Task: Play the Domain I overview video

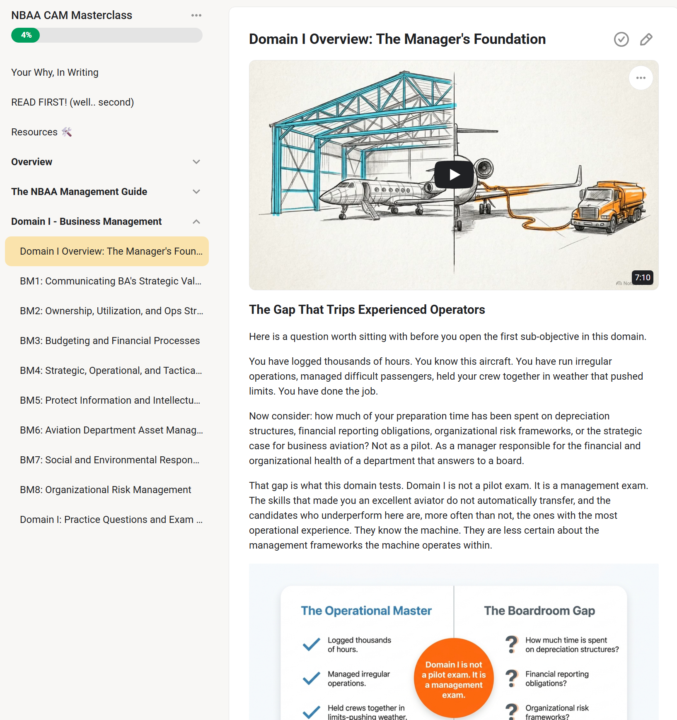Action: coord(454,175)
